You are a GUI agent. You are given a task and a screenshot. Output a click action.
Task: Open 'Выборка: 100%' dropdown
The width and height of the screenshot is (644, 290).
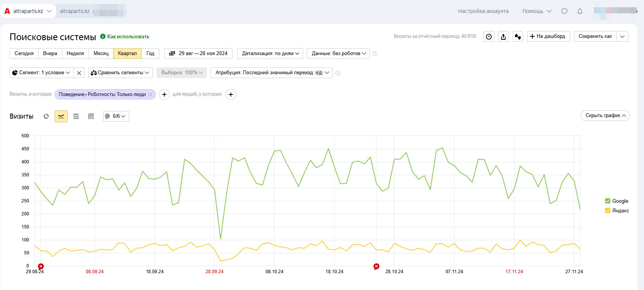[182, 73]
